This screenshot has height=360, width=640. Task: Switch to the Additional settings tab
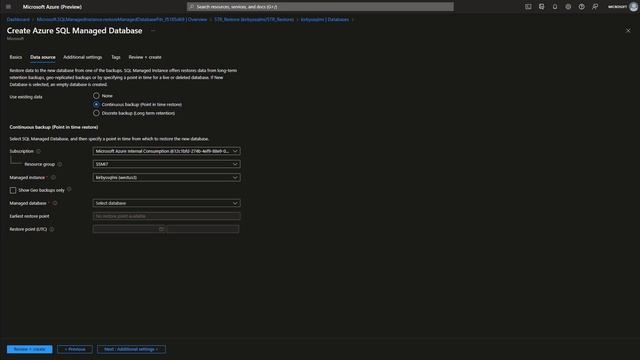83,57
